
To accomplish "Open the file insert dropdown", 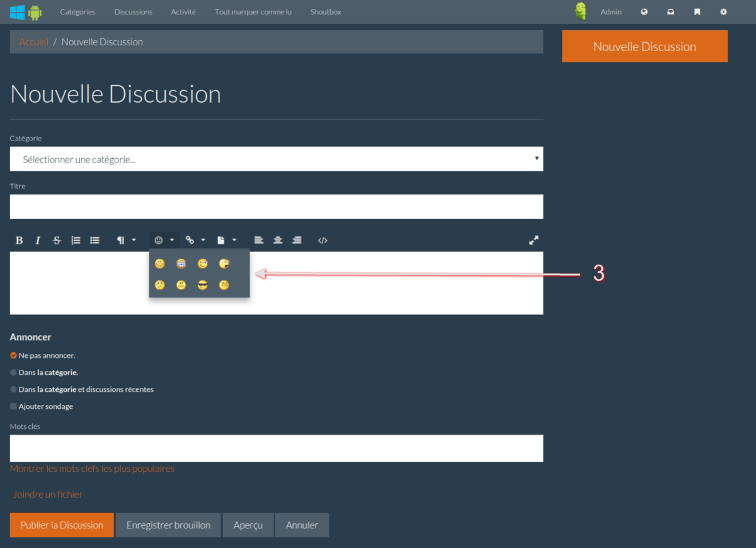I will coord(227,240).
